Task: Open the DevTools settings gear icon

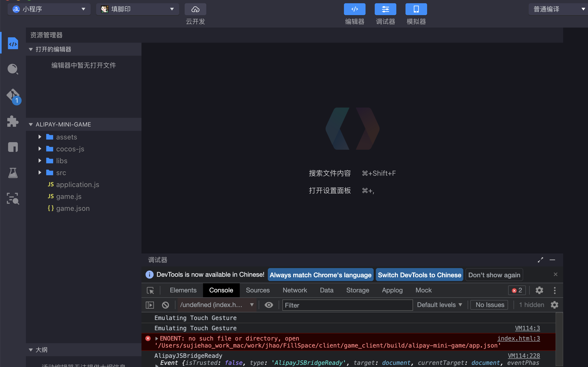Action: 539,290
